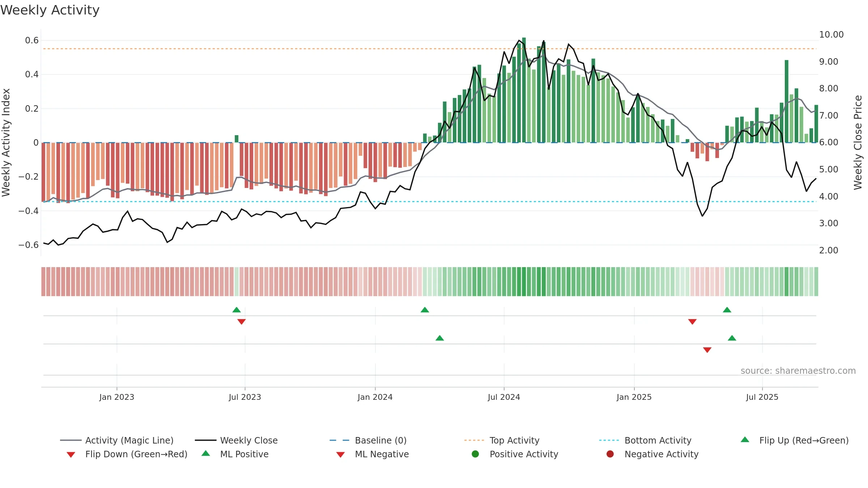Viewport: 868px width, 488px height.
Task: Toggle the Bottom Activity legend entry
Action: point(645,440)
